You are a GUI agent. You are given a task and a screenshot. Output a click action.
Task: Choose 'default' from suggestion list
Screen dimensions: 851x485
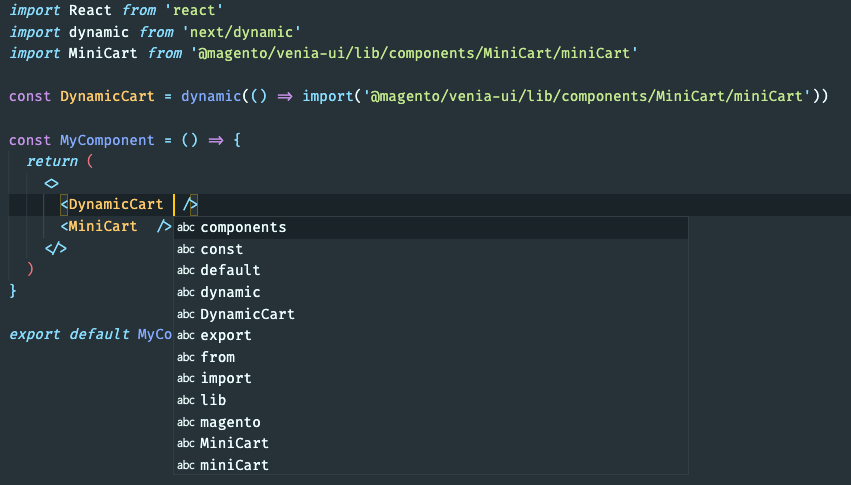[x=430, y=270]
